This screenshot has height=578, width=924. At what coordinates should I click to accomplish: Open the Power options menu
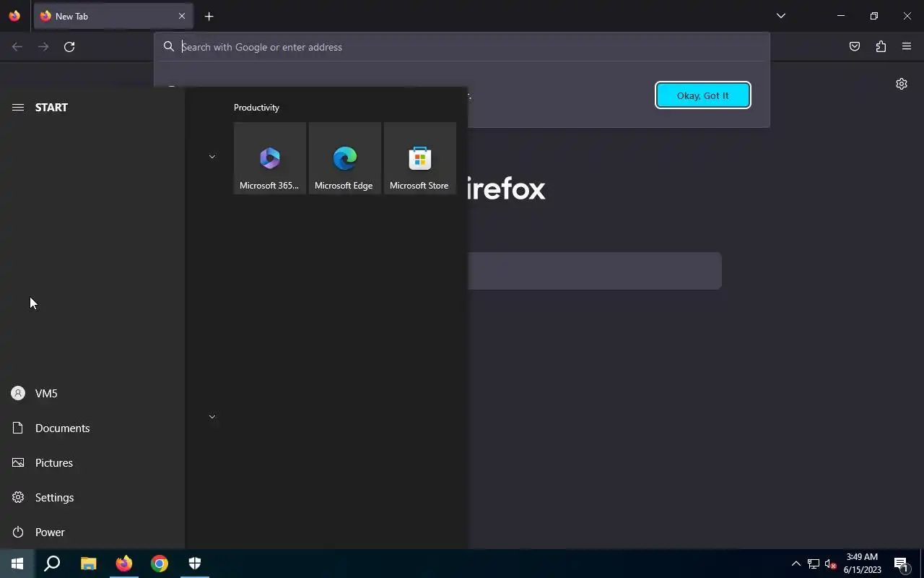92,532
